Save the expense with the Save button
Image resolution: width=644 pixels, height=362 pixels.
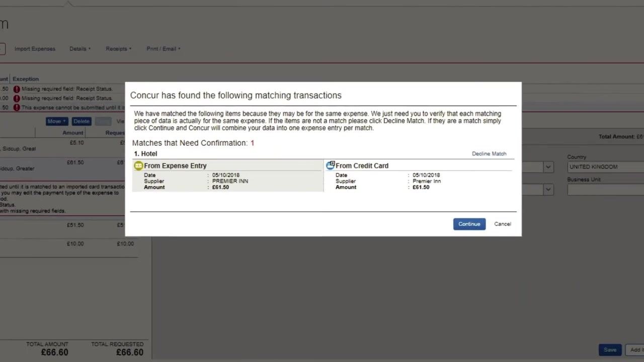tap(610, 350)
